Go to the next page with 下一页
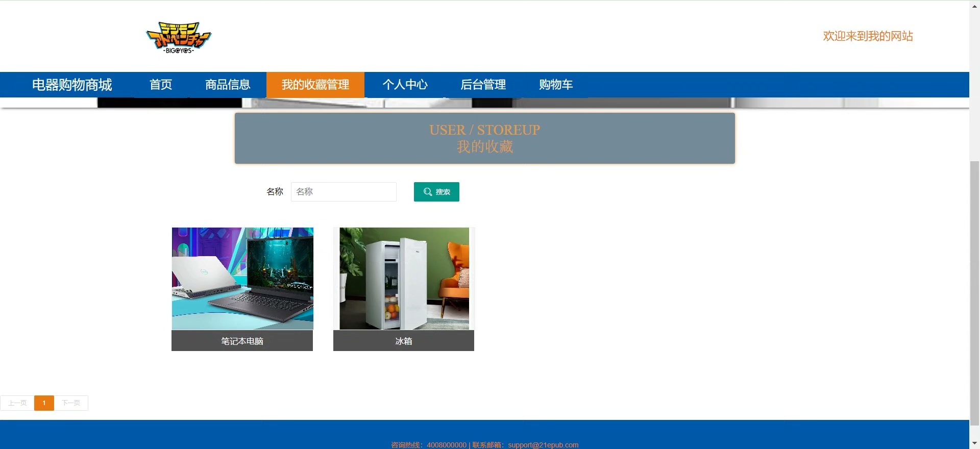The width and height of the screenshot is (980, 449). (x=71, y=403)
